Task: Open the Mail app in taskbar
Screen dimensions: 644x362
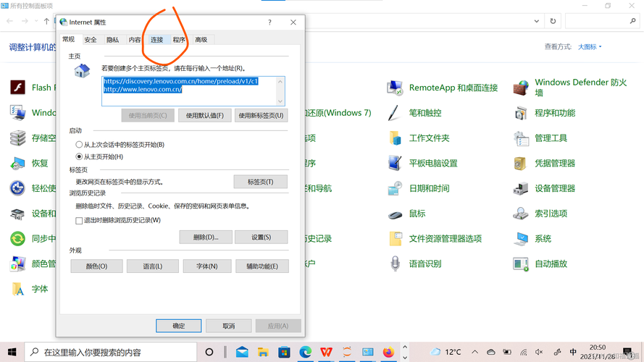Action: (x=243, y=352)
